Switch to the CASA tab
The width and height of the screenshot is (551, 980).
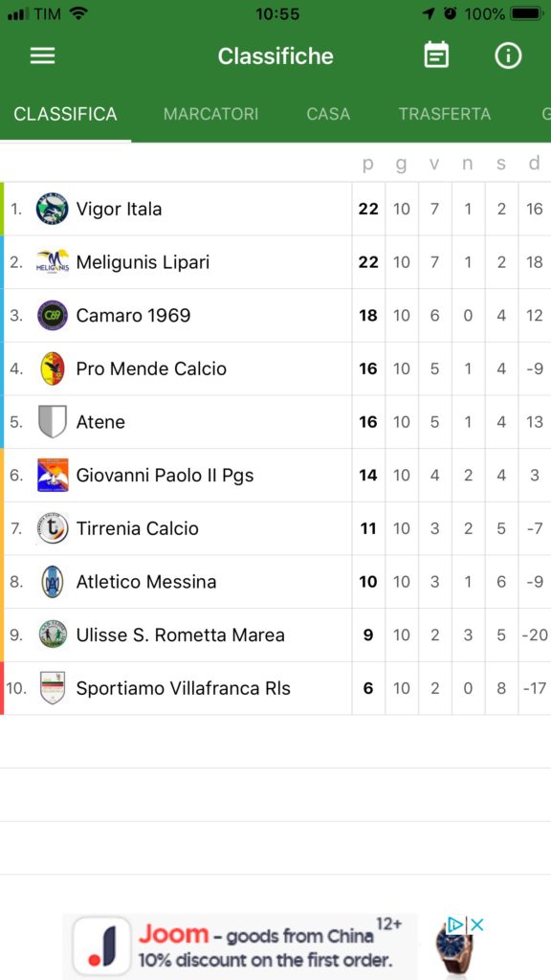[x=328, y=114]
